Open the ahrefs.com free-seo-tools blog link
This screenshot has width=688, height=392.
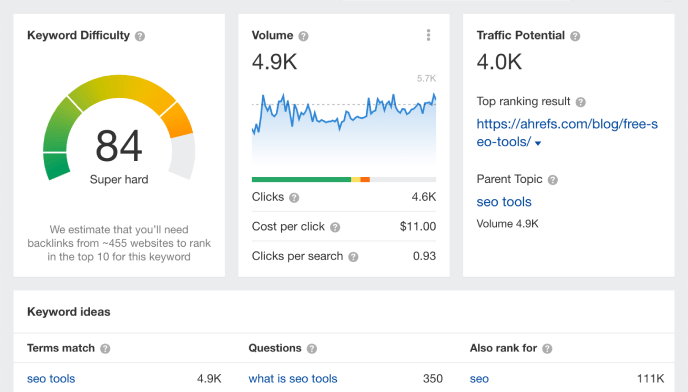click(x=567, y=133)
